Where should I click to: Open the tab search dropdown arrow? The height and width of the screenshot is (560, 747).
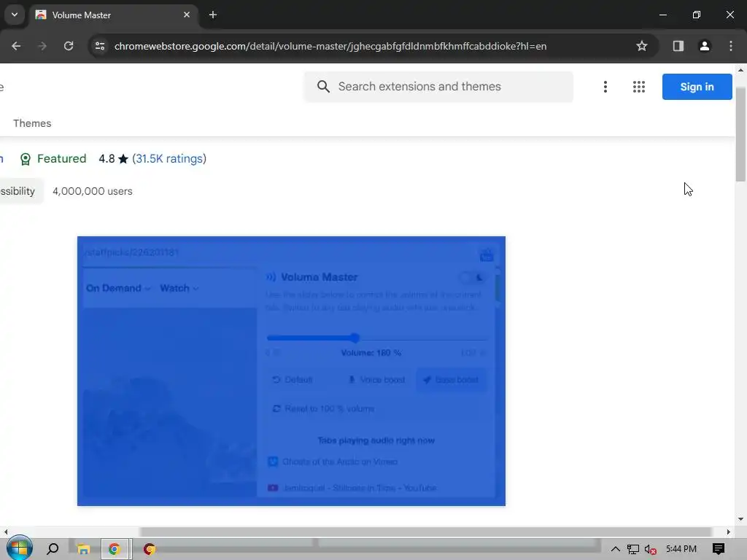coord(15,15)
